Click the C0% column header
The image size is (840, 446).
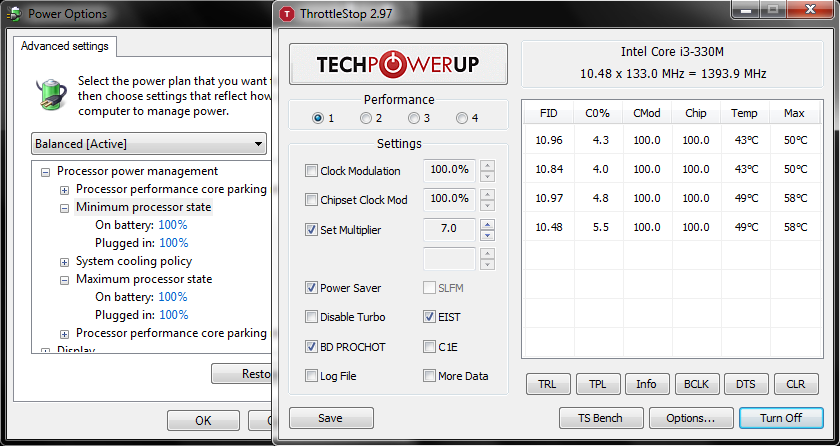(x=598, y=114)
